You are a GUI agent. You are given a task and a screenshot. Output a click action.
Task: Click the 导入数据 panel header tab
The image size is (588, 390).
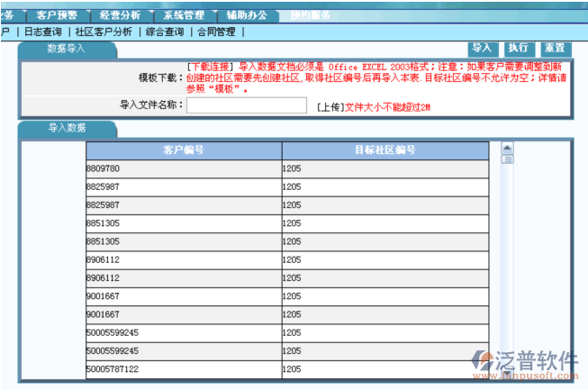pyautogui.click(x=67, y=128)
